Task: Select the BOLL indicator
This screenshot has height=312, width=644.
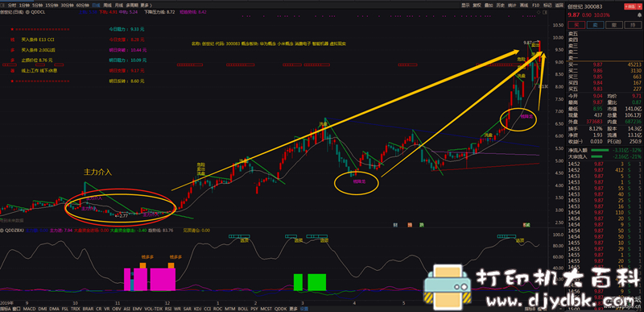Action: (243, 308)
